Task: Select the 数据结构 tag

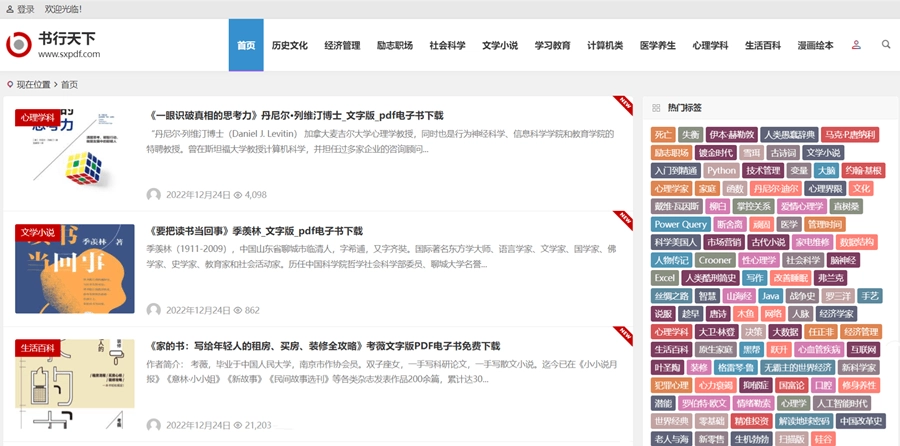Action: tap(856, 242)
